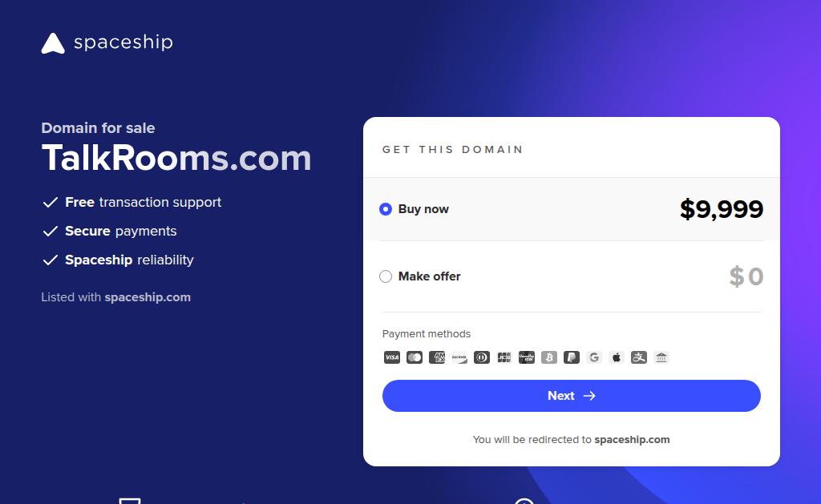Select the Buy now radio button
821x504 pixels.
pyautogui.click(x=386, y=209)
